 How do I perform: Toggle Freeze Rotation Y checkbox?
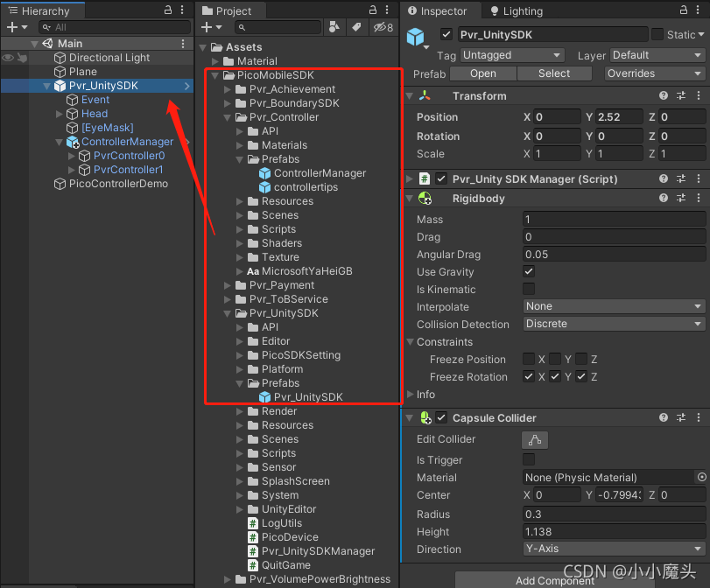[x=555, y=376]
